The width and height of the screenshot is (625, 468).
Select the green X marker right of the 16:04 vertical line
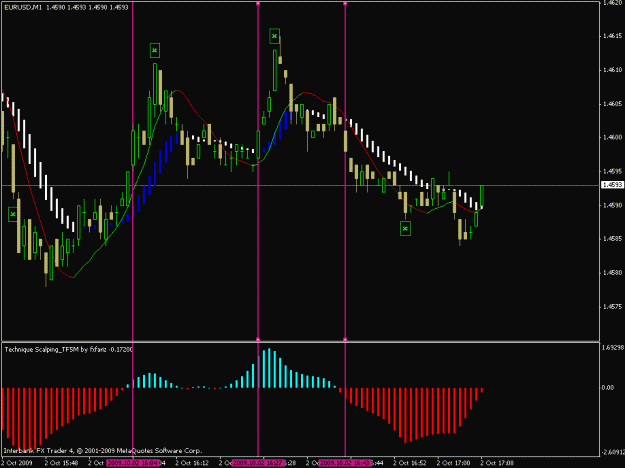point(155,50)
